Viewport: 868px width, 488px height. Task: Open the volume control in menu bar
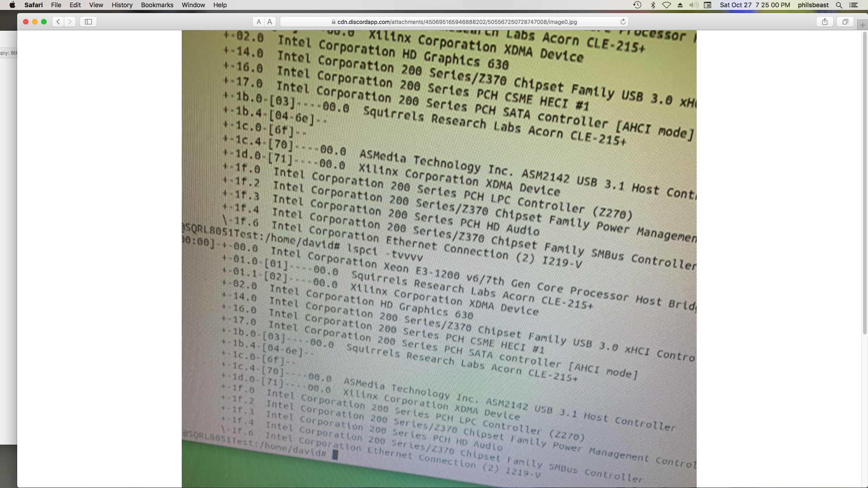coord(693,5)
